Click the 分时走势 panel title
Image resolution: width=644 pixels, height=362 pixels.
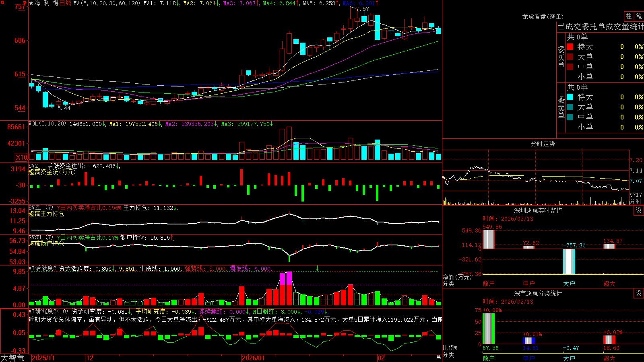(543, 144)
